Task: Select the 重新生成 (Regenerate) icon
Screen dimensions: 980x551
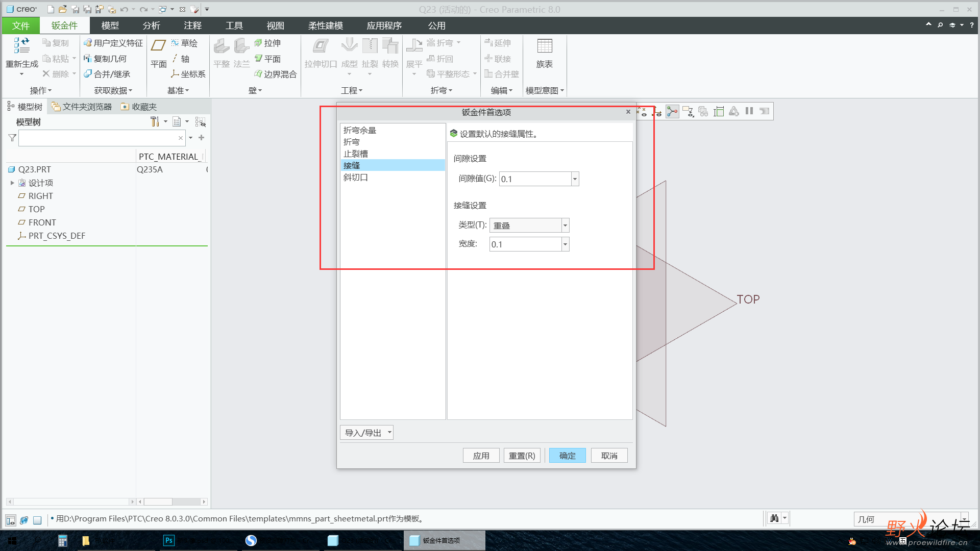Action: 21,48
